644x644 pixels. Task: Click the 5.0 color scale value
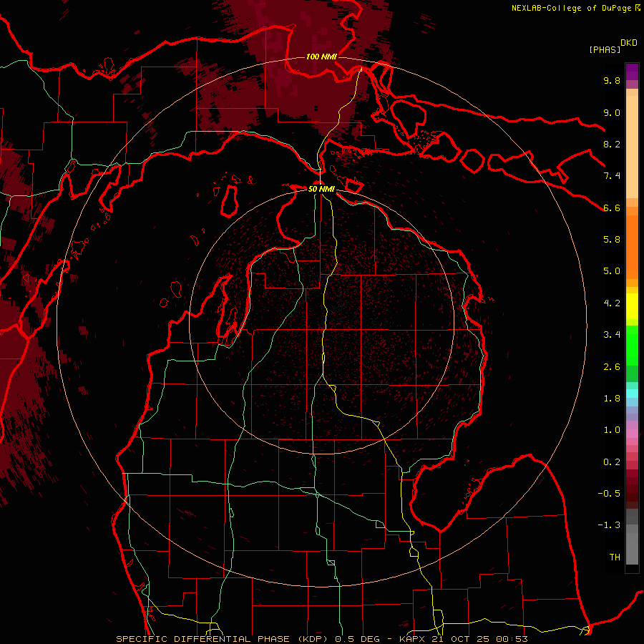click(612, 271)
